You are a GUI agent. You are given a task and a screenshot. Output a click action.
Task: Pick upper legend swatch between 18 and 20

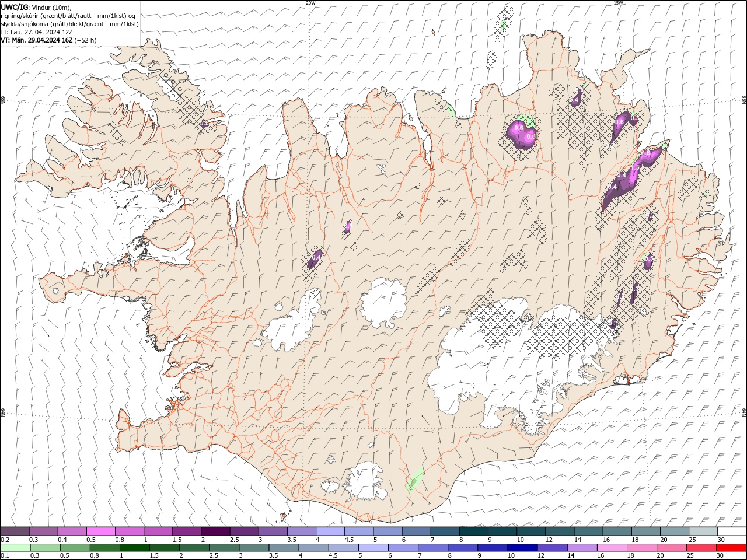pos(645,531)
